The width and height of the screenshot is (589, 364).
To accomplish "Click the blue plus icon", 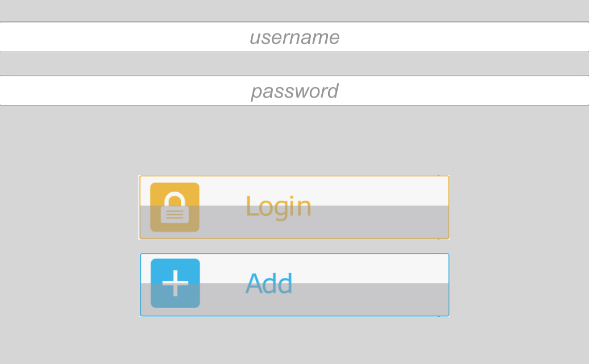I will [x=175, y=283].
